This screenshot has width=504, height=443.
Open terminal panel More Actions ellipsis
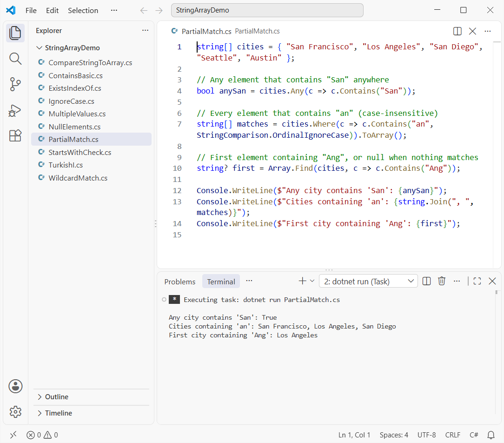(457, 281)
